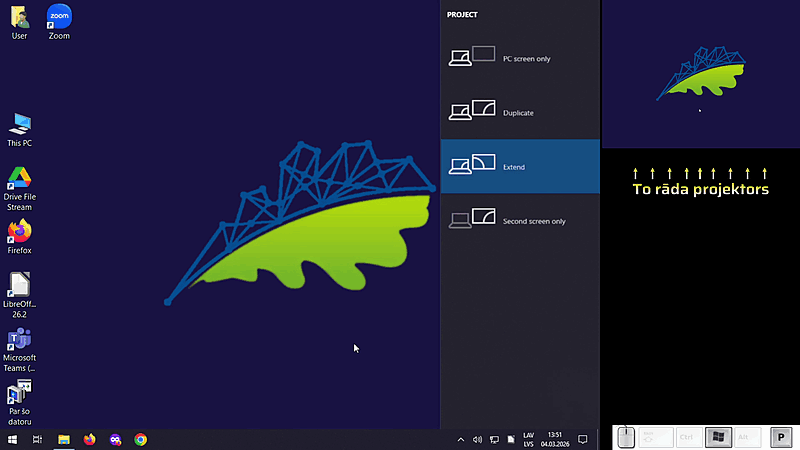Launch Google Chrome from the taskbar
The image size is (800, 450).
point(141,439)
